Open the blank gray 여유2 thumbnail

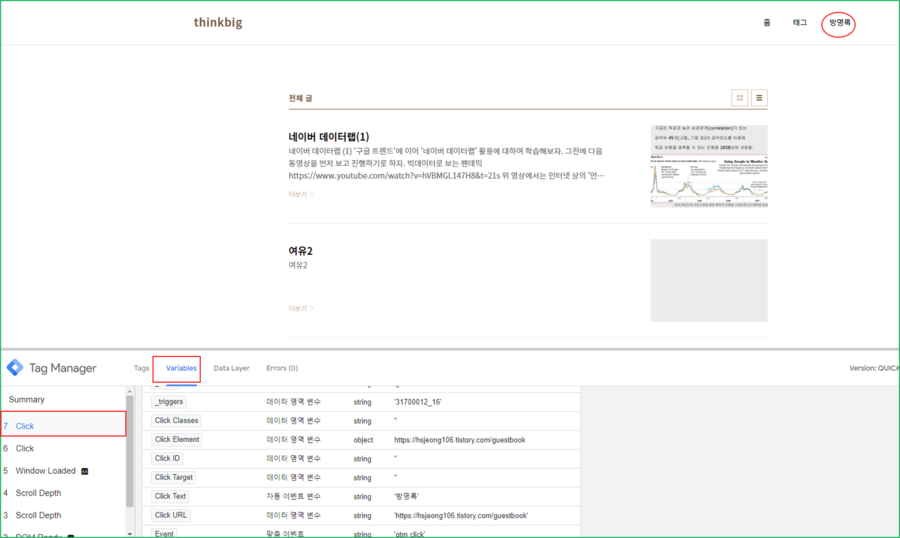click(x=709, y=280)
